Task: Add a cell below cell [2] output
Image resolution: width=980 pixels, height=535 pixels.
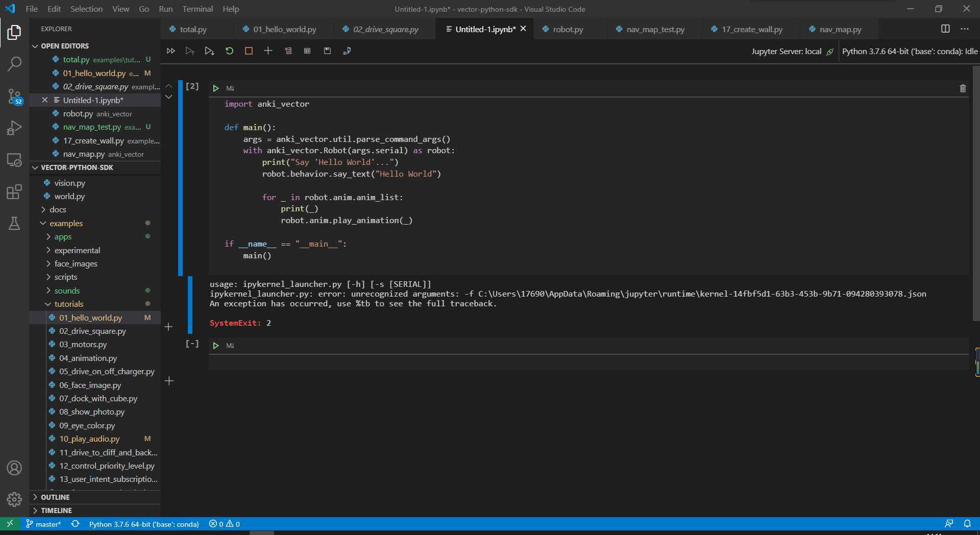Action: tap(168, 327)
